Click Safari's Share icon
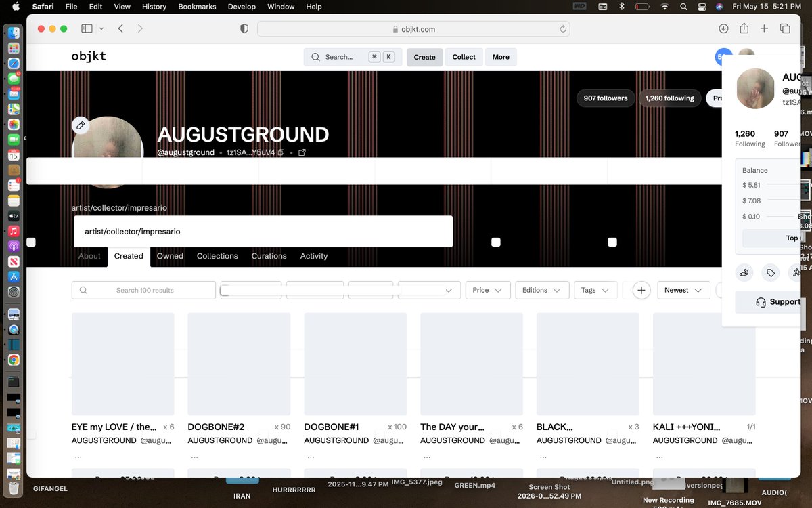The width and height of the screenshot is (812, 508). 744,28
